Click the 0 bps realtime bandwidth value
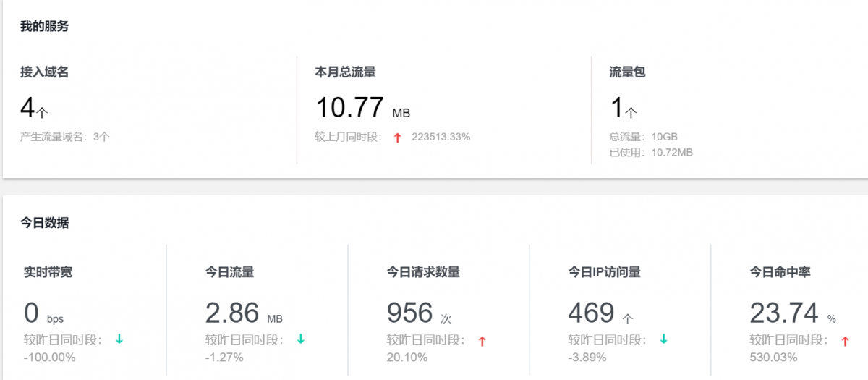 pos(43,314)
